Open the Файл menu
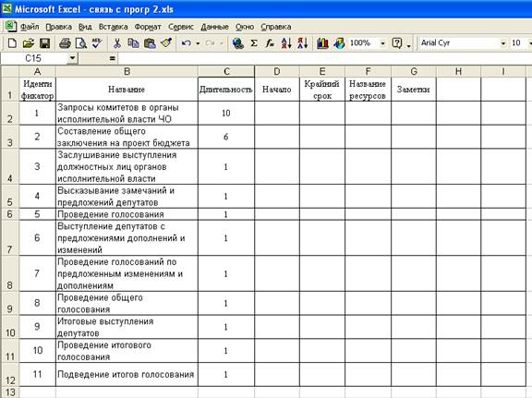Viewport: 532px width, 398px height. (30, 27)
